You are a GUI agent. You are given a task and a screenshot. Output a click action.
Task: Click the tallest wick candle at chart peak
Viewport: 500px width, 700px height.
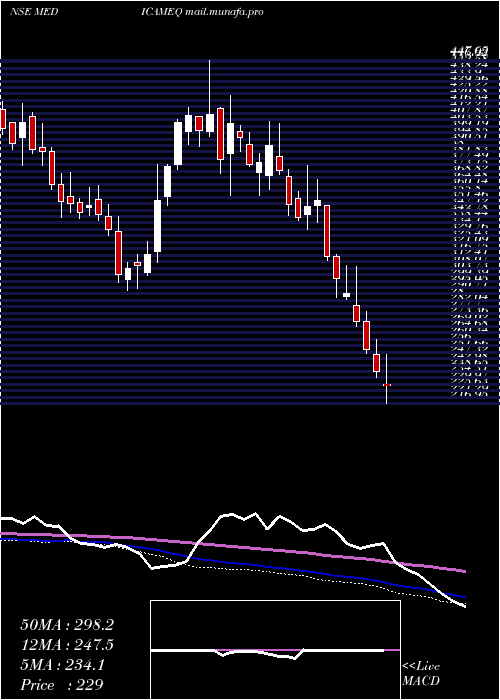click(x=209, y=98)
